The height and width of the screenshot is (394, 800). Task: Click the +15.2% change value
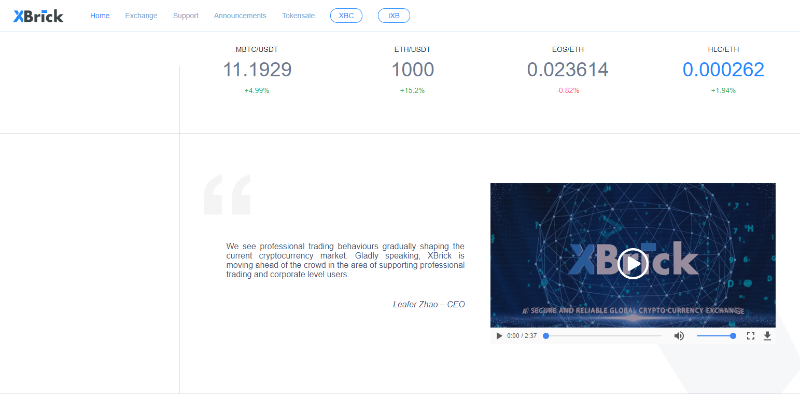point(412,90)
